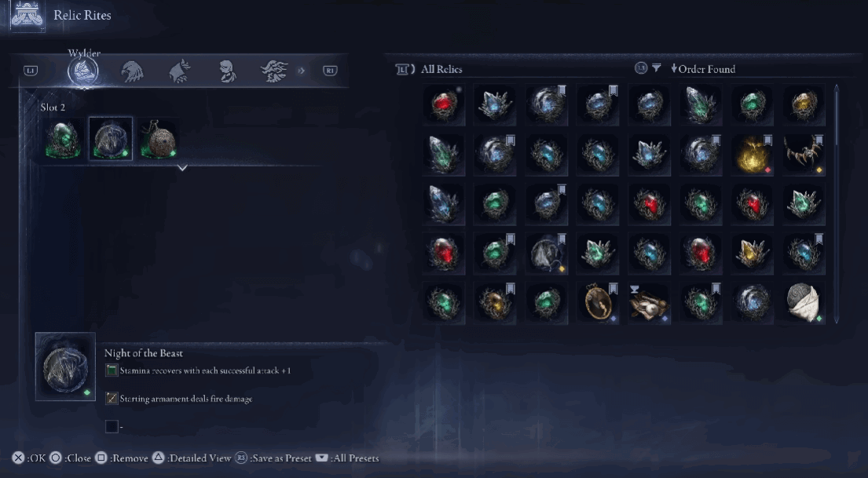868x478 pixels.
Task: Toggle the fire damage armament effect icon
Action: (x=112, y=399)
